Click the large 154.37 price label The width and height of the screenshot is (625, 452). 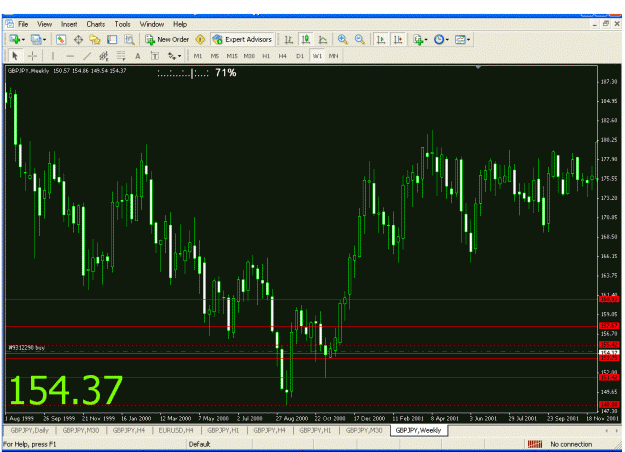(x=66, y=389)
